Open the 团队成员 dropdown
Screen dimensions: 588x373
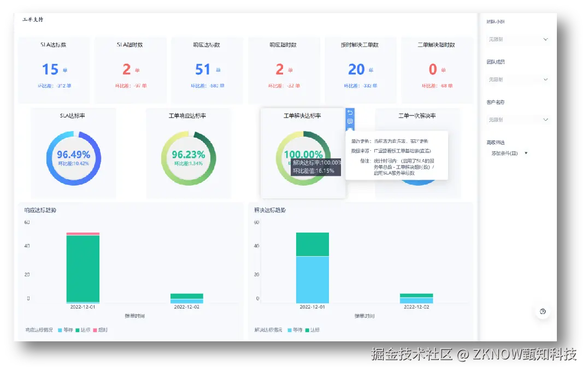click(x=518, y=80)
